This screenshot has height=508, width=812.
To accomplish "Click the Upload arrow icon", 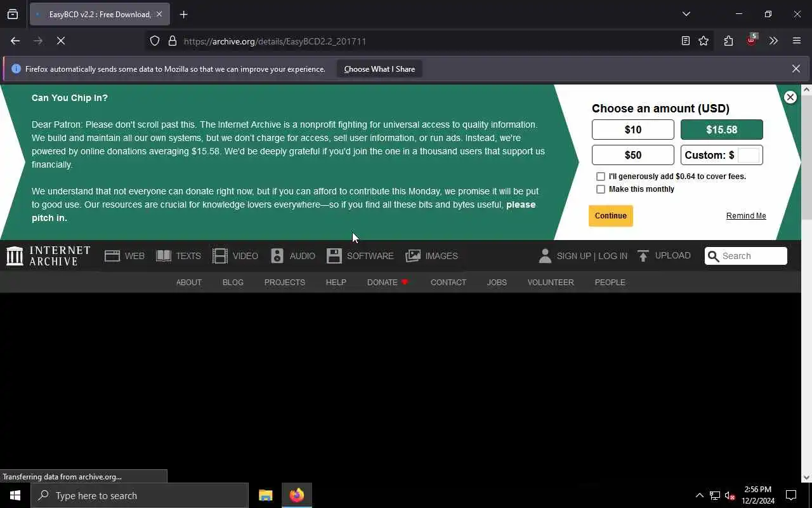I will (643, 256).
